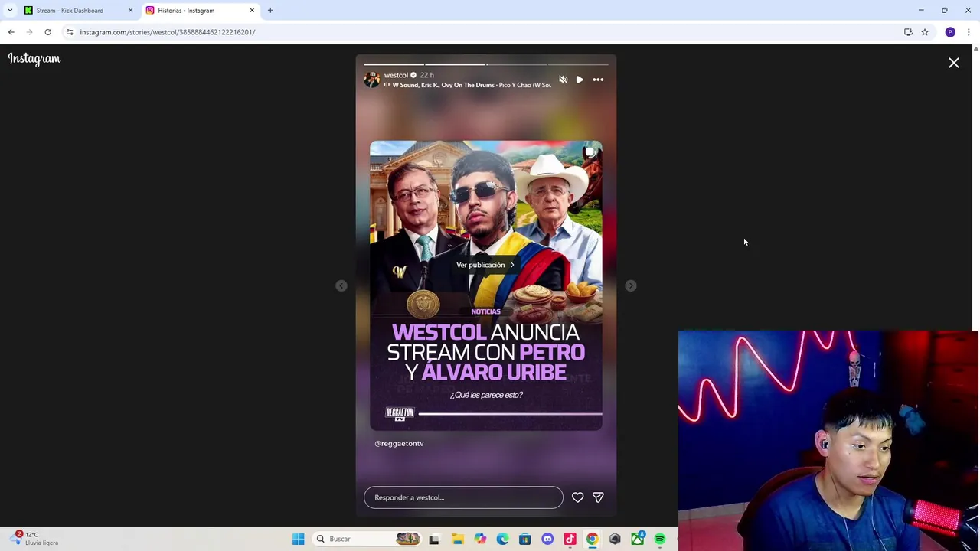Open westcol profile picture
This screenshot has width=980, height=551.
pyautogui.click(x=372, y=80)
